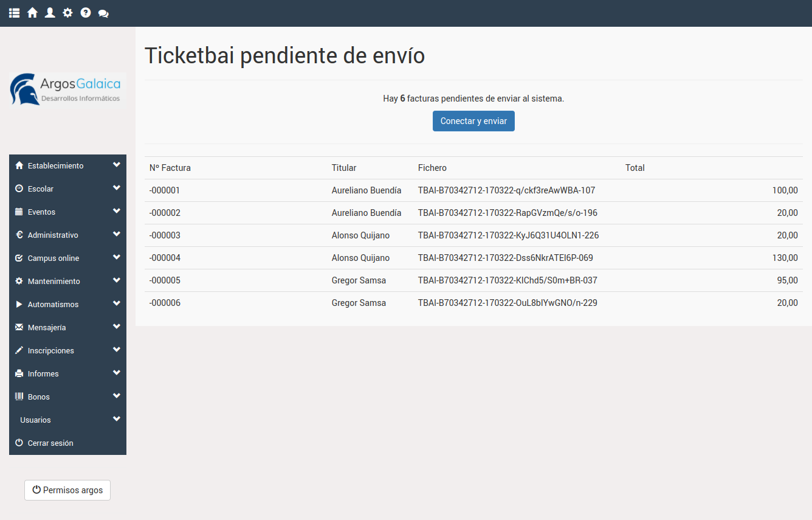Click the Bonos barcode icon
Image resolution: width=812 pixels, height=520 pixels.
[x=19, y=397]
